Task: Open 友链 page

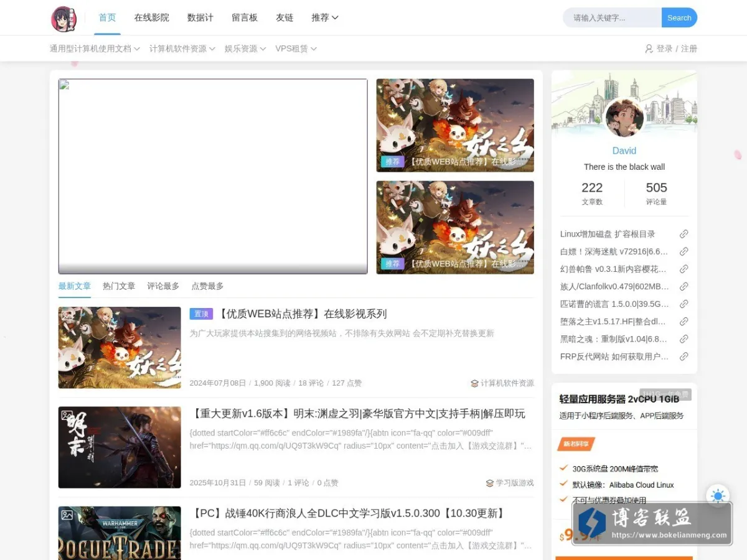Action: (284, 17)
